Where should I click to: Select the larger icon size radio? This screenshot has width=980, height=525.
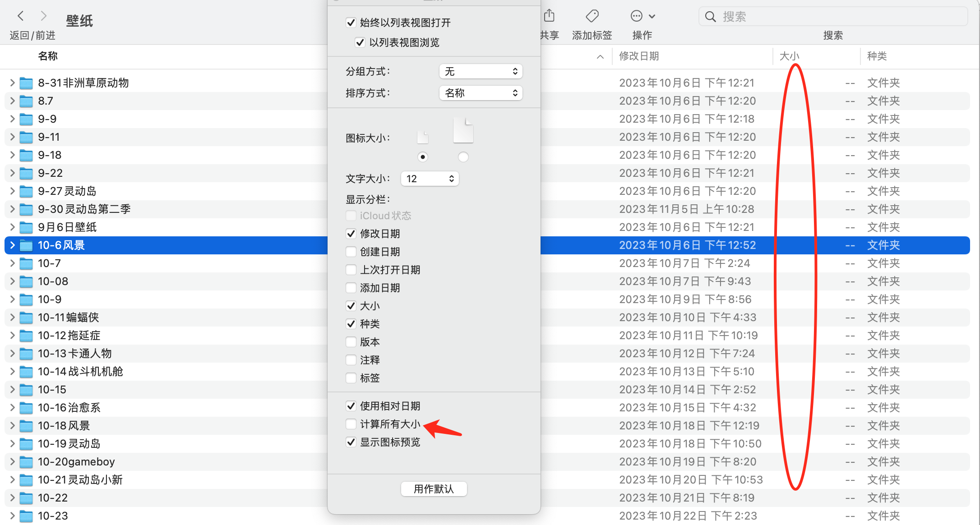463,157
